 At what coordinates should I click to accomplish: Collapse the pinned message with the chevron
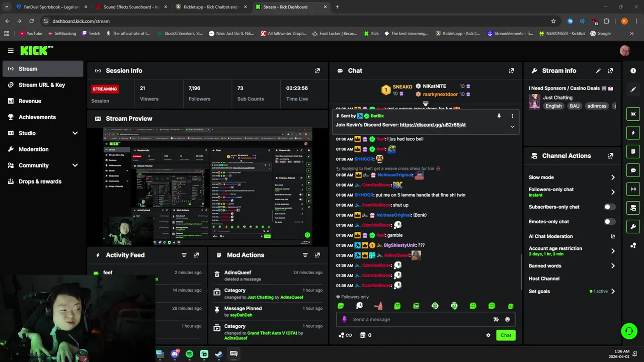(512, 127)
